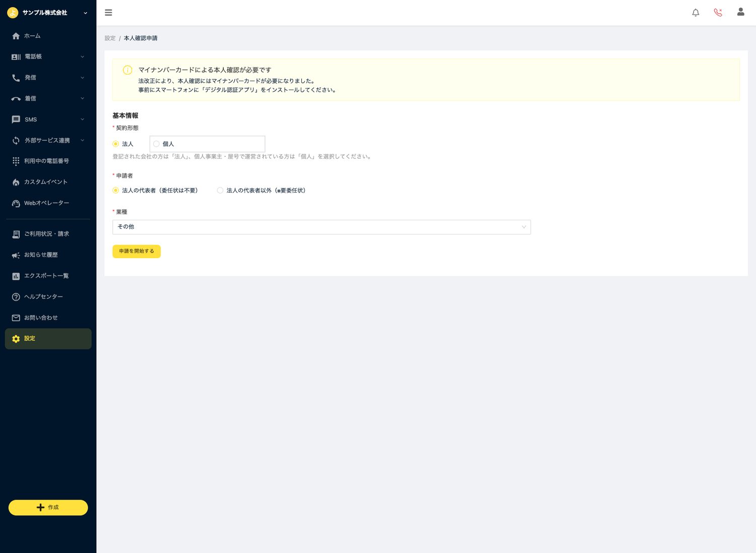The height and width of the screenshot is (553, 756).
Task: Click the カスタムイベント flame icon
Action: [16, 182]
